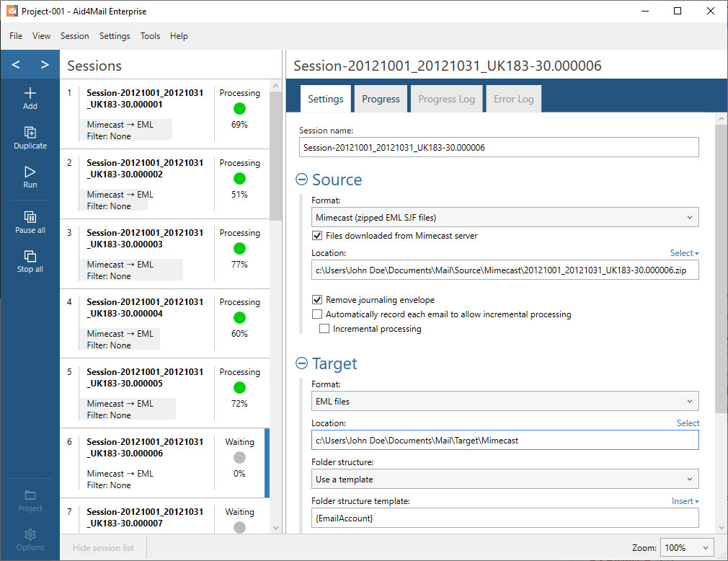This screenshot has width=728, height=561.
Task: Click settings panel scroll down arrow
Action: point(721,528)
